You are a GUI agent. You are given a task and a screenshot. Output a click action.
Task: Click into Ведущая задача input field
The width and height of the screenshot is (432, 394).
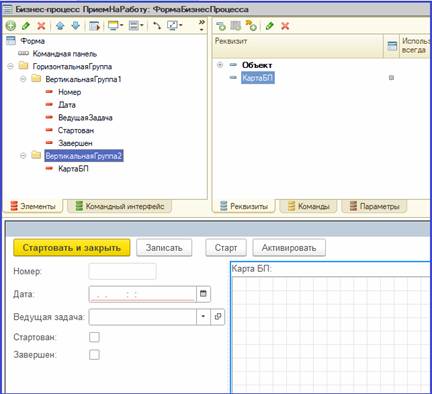(x=143, y=317)
